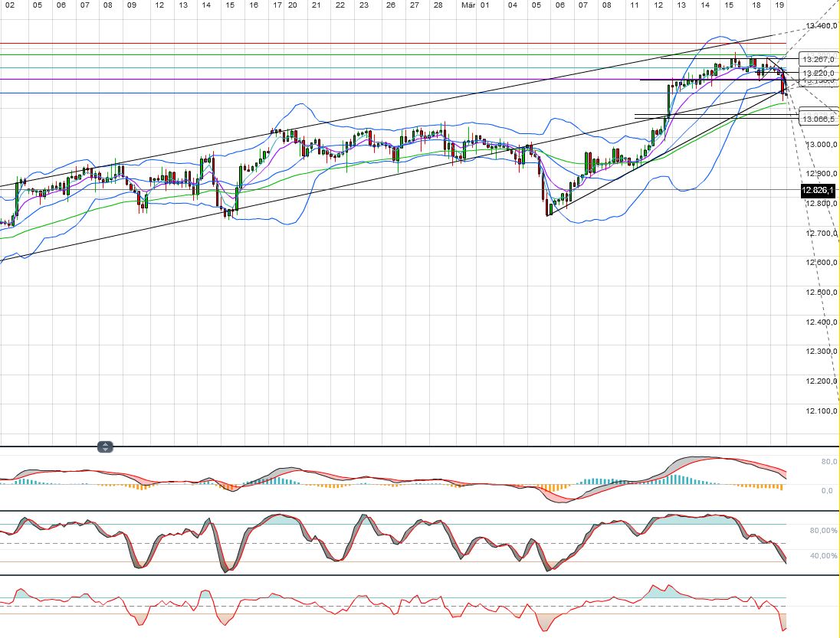Image resolution: width=840 pixels, height=638 pixels.
Task: Select the 13.220,0 horizontal line price label
Action: coord(818,73)
